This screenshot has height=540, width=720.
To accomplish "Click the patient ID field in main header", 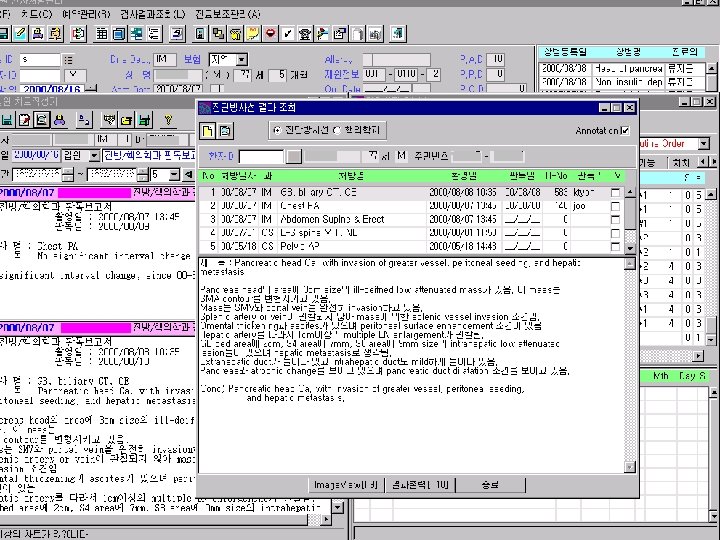I will pos(40,60).
